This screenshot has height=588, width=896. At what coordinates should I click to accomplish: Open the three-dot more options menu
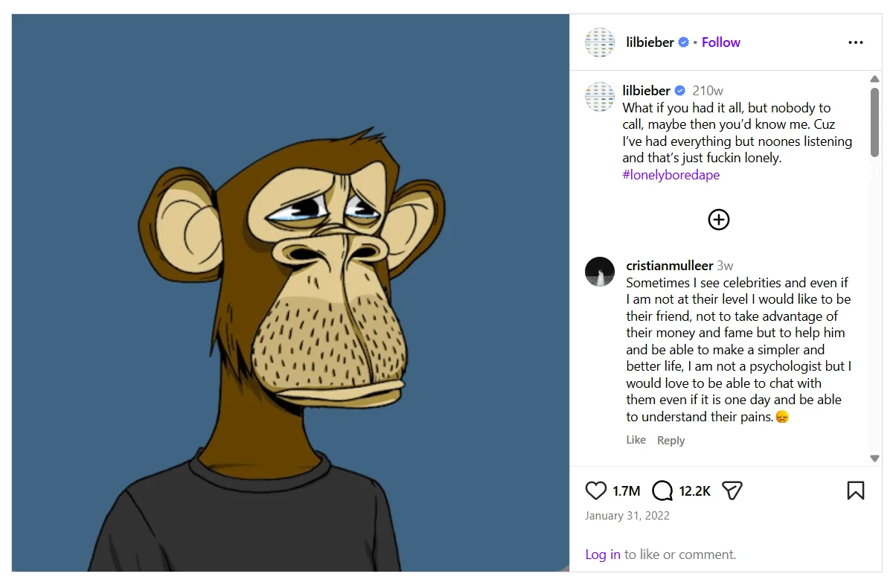click(856, 42)
